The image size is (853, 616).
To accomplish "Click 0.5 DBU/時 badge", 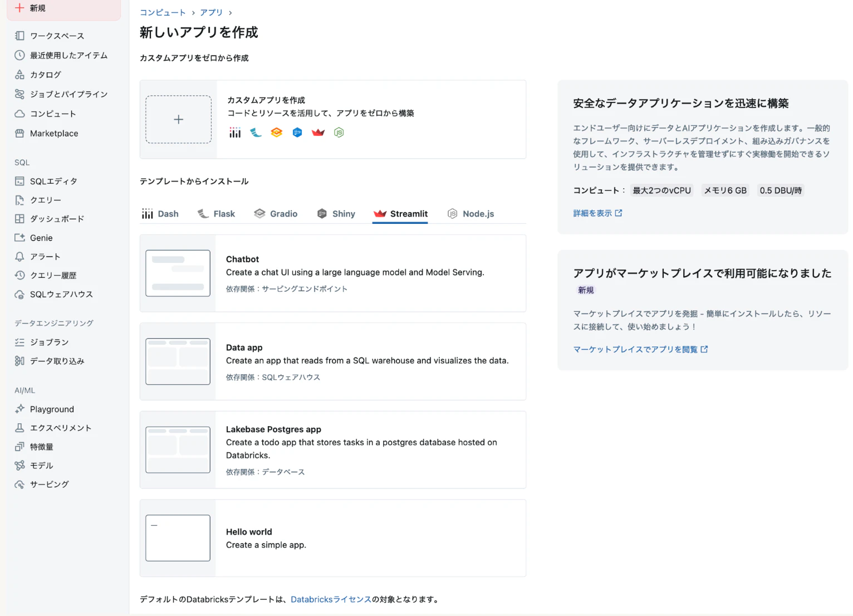I will 781,190.
